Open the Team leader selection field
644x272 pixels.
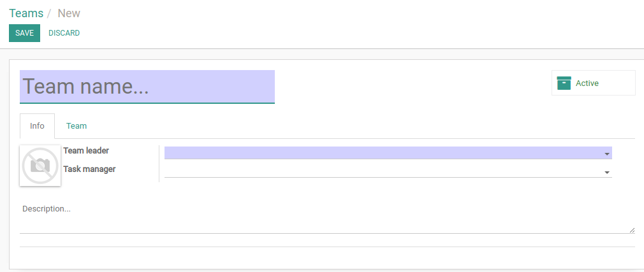388,153
